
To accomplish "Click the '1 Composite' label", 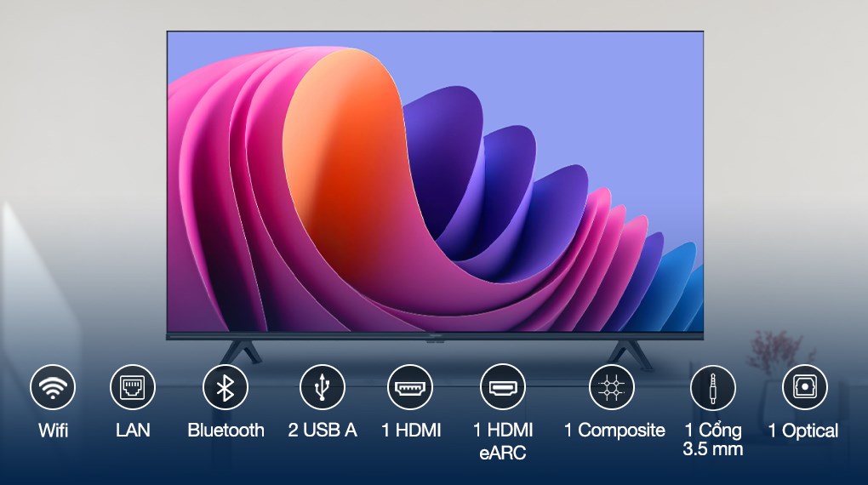I will click(x=614, y=431).
